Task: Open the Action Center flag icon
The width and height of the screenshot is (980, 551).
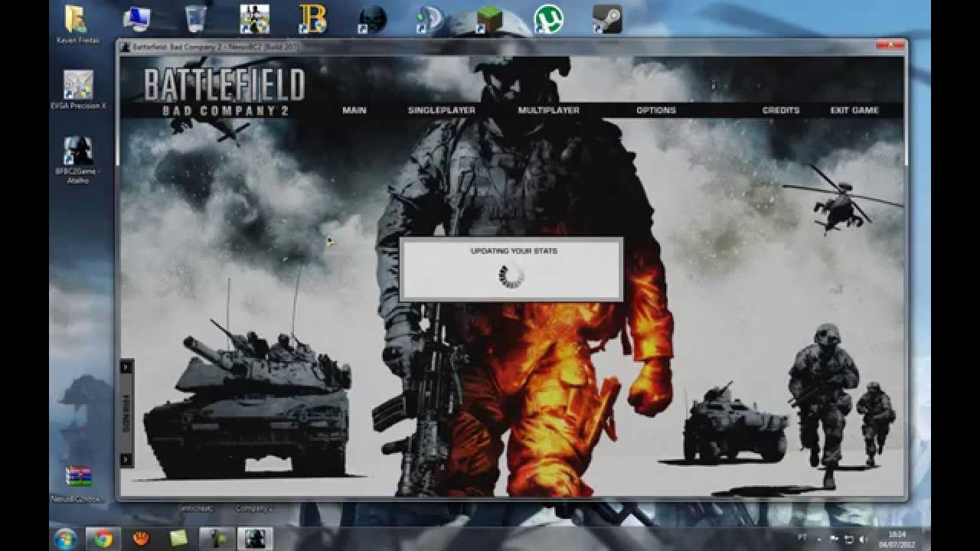Action: coord(835,539)
